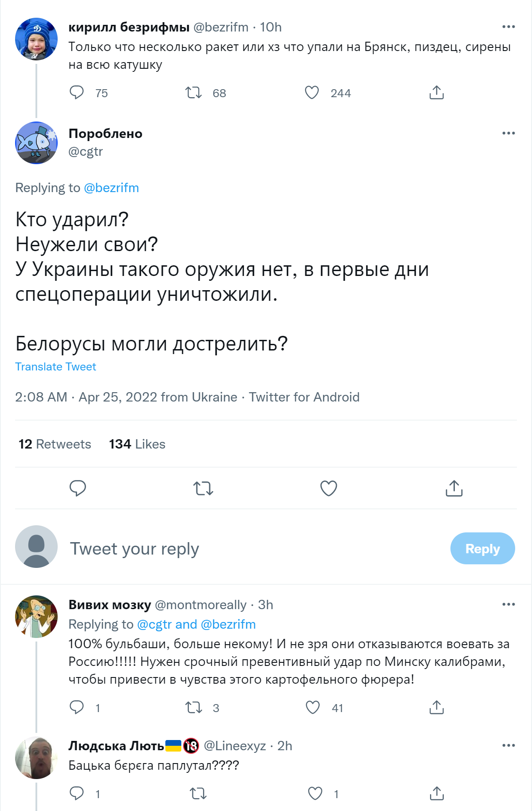Open more options on Вивих мозку's reply

tap(509, 604)
